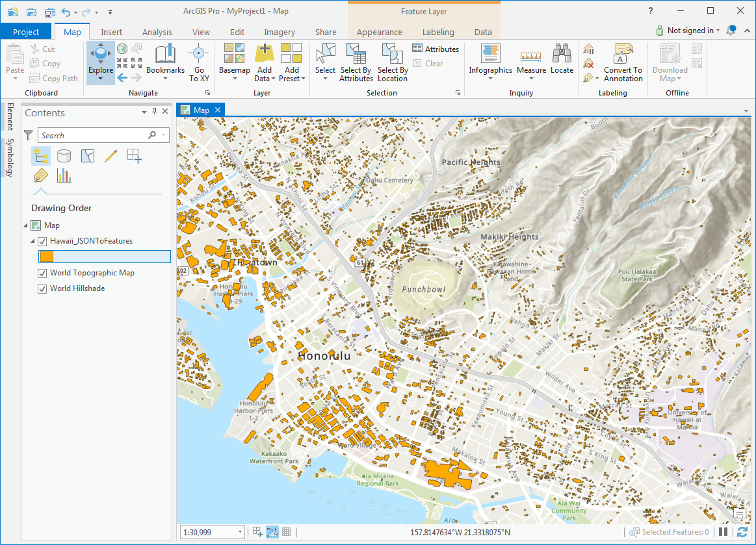Collapse the Hawaii_JSONToFeatures layer node
The width and height of the screenshot is (756, 545).
point(33,241)
